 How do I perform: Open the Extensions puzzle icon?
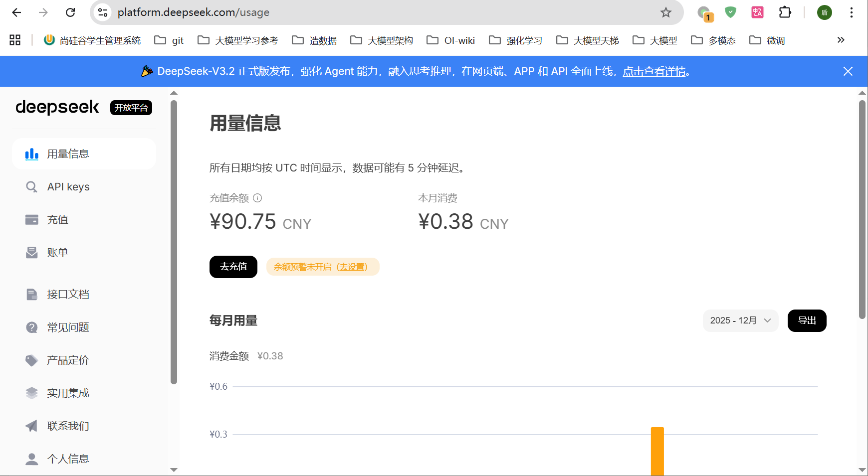(x=785, y=12)
